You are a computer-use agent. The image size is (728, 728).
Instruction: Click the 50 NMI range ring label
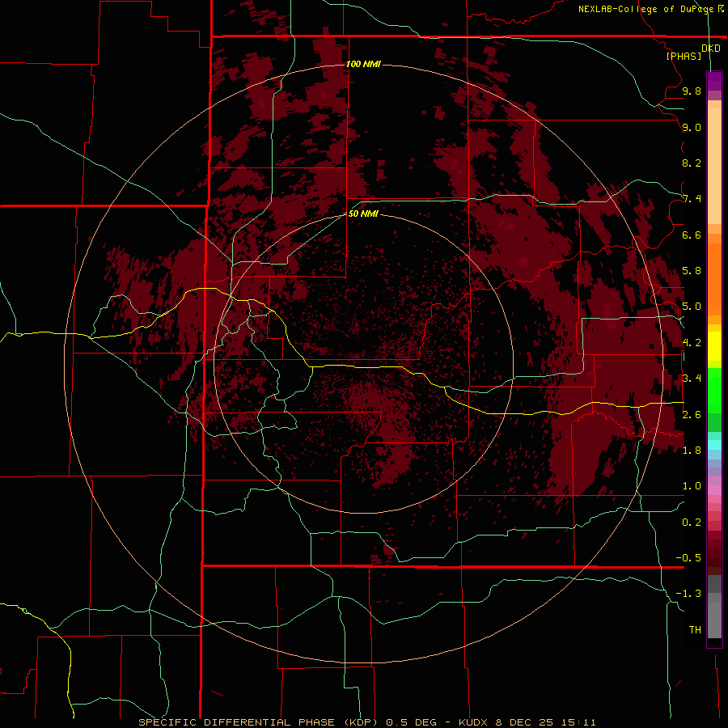363,214
